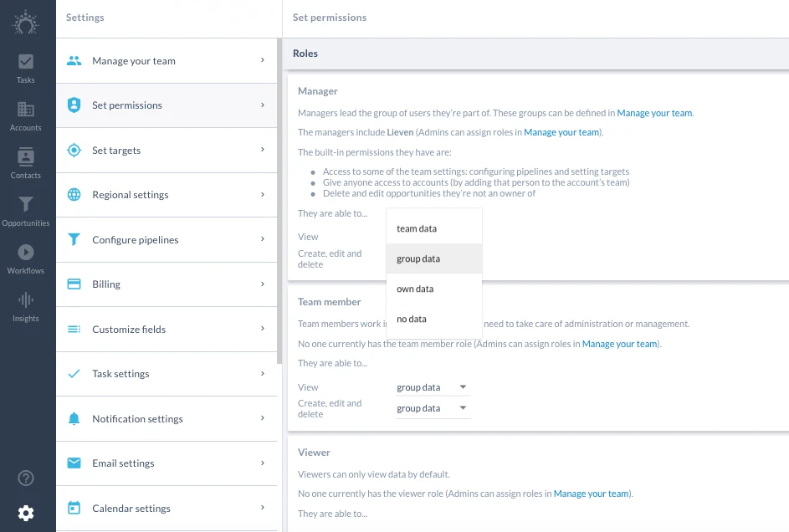The width and height of the screenshot is (789, 532).
Task: Expand the Billing settings chevron
Action: click(263, 284)
